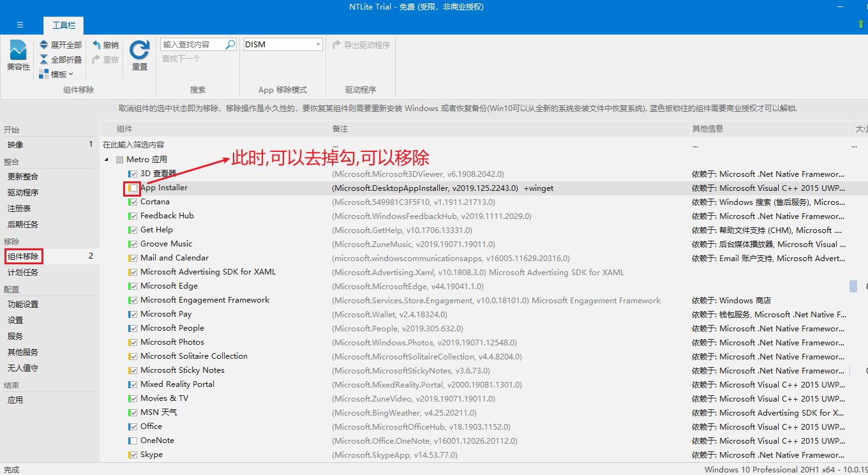Uncheck the Cortana component checkbox
The width and height of the screenshot is (868, 475).
133,202
